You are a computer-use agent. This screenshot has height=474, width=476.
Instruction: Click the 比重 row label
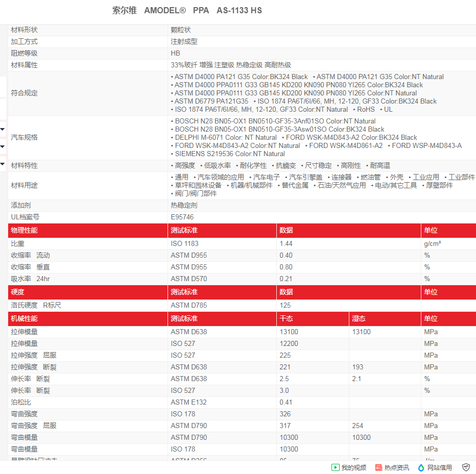17,243
